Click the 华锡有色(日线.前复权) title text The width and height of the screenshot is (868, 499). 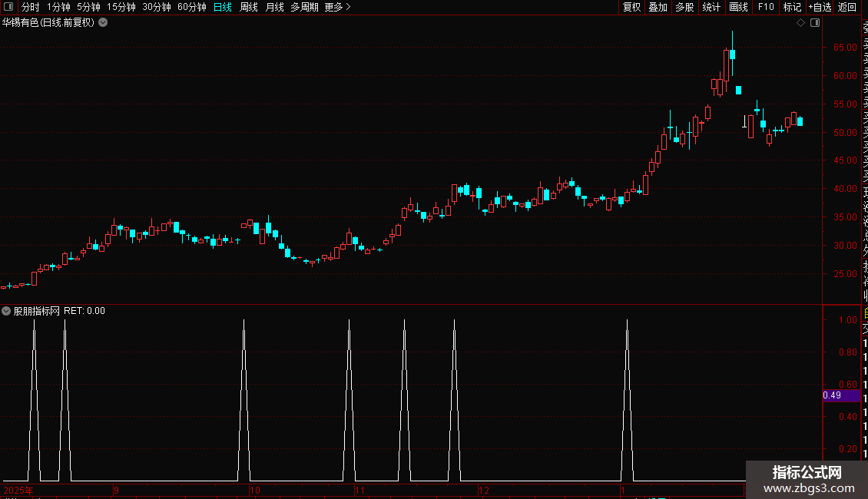point(48,23)
